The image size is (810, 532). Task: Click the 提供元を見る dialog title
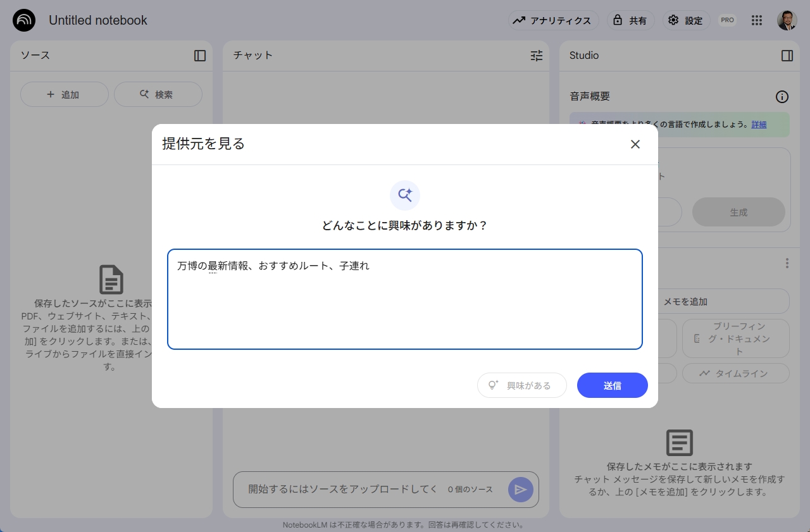[203, 144]
